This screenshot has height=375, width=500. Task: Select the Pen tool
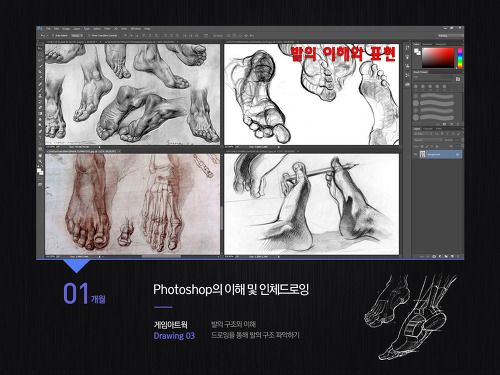pos(40,131)
